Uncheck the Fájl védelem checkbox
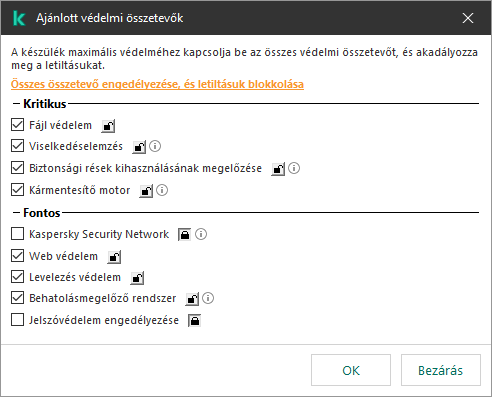 tap(17, 125)
